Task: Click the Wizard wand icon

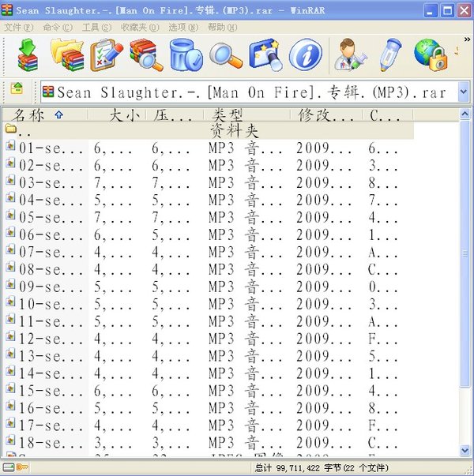Action: pos(265,55)
